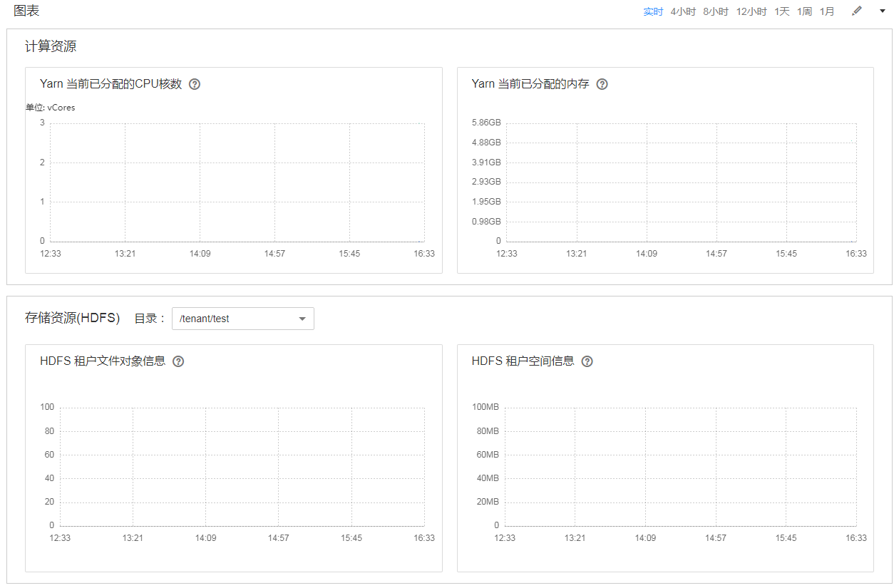Click the Yarn 当前已分配的内存 title
The height and width of the screenshot is (588, 894).
(530, 84)
